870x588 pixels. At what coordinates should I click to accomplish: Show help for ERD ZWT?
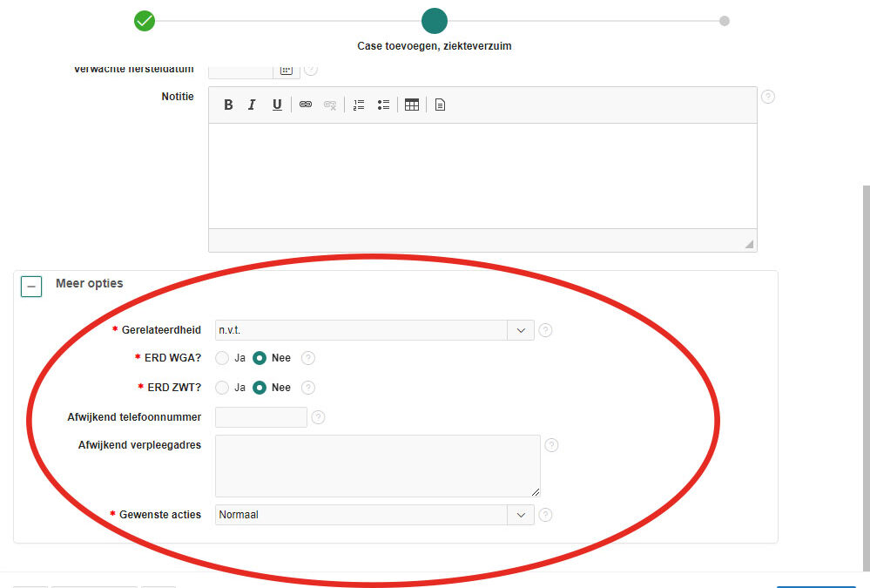pyautogui.click(x=308, y=388)
